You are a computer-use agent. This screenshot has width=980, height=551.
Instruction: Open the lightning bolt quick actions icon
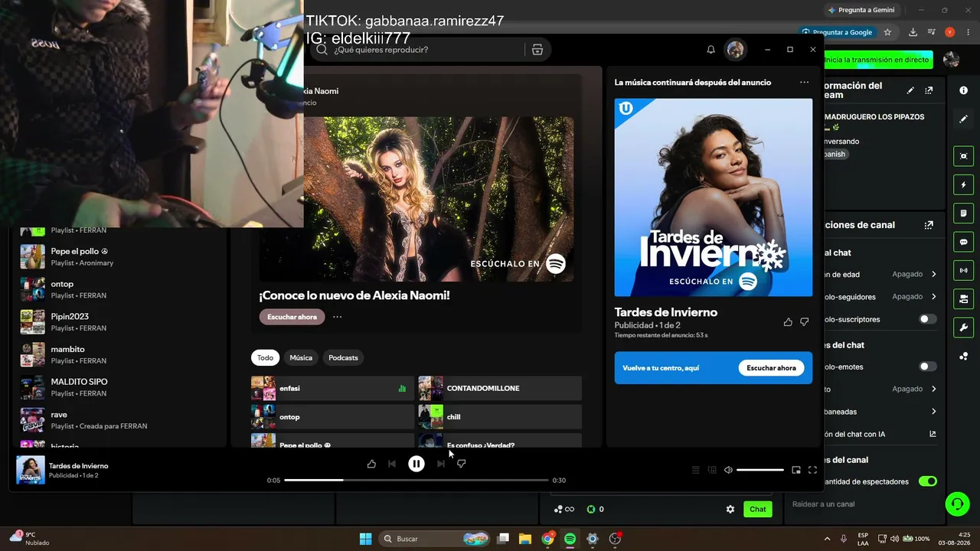963,185
